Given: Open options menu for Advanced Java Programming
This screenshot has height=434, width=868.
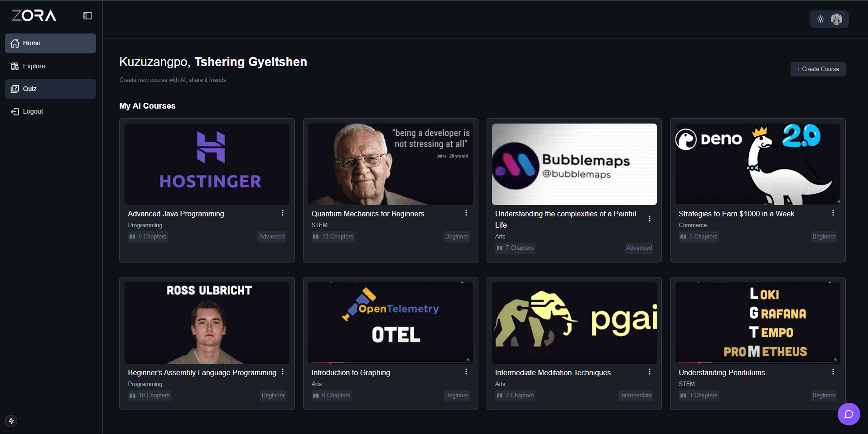Looking at the screenshot, I should [283, 213].
